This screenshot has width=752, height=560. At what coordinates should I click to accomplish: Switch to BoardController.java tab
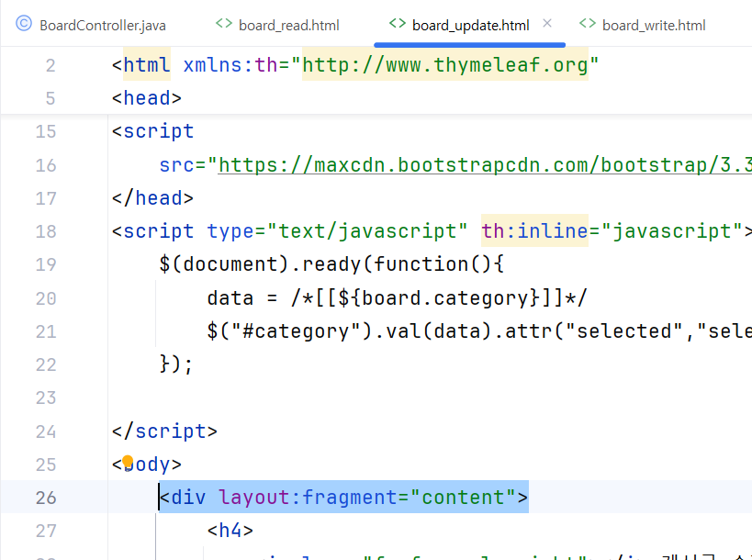(91, 25)
